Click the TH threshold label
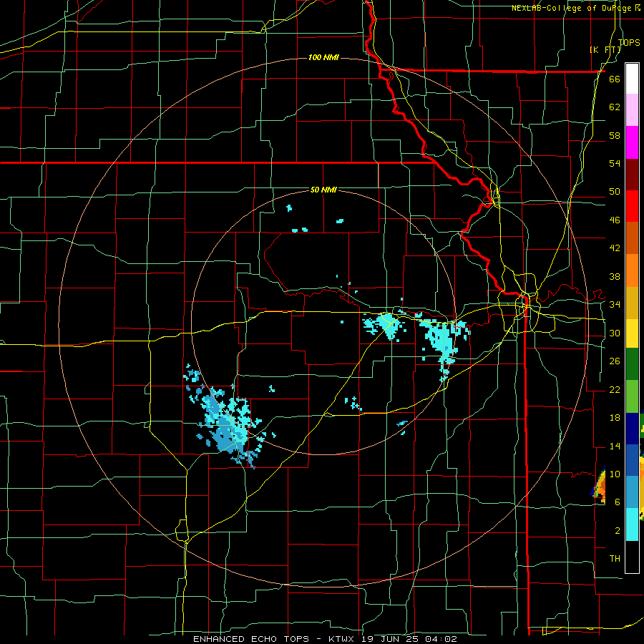The height and width of the screenshot is (644, 644). pos(615,559)
